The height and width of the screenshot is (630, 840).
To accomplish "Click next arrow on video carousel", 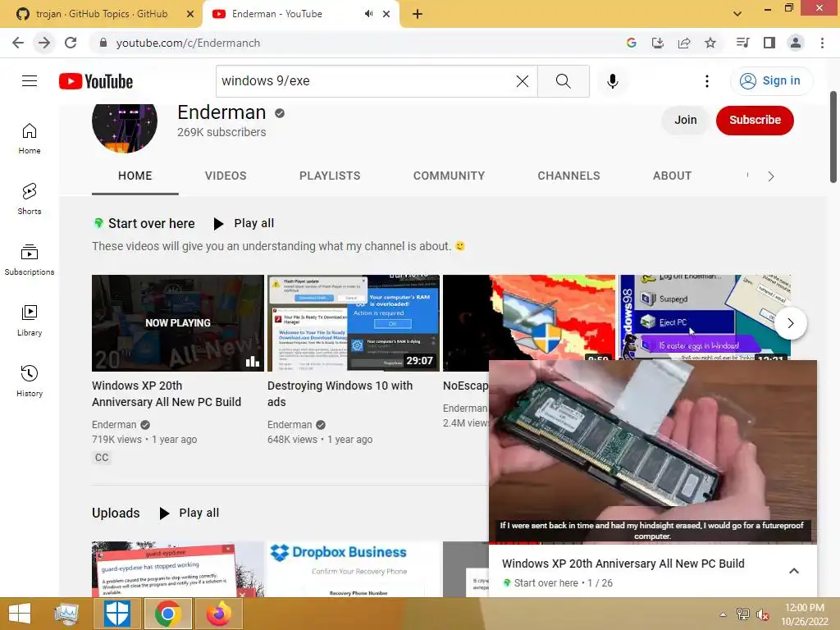I will 791,323.
